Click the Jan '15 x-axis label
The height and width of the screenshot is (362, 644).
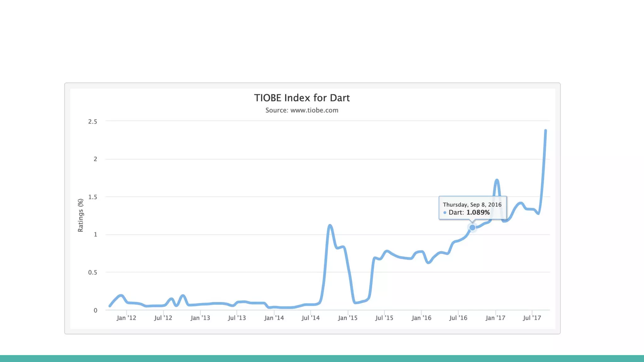click(x=347, y=318)
